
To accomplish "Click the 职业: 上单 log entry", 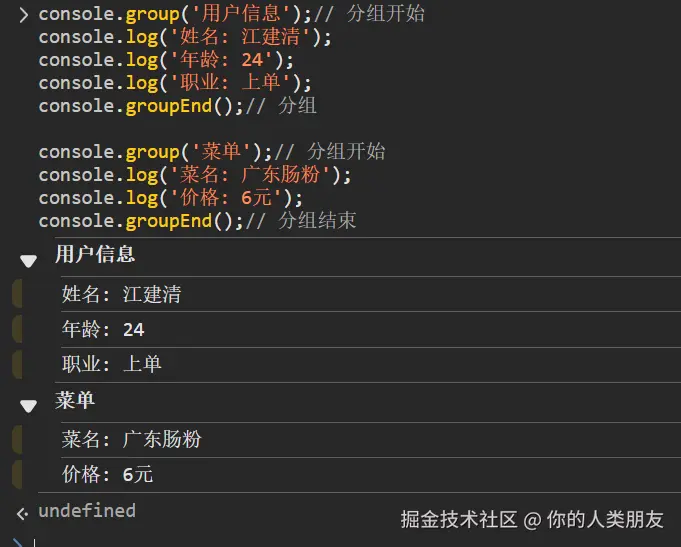I will coord(111,364).
